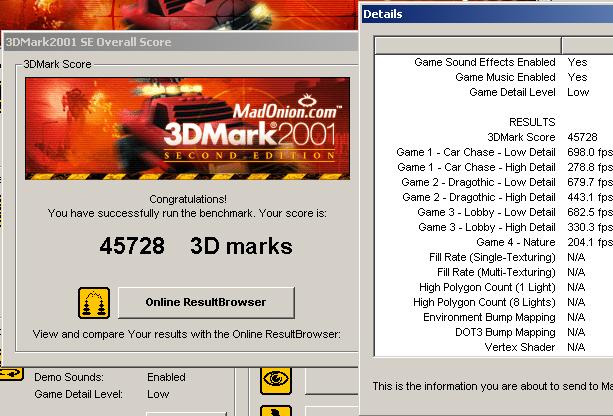Select 'Game 1 - Car Chase - High Detail' row
This screenshot has width=613, height=416.
494,167
